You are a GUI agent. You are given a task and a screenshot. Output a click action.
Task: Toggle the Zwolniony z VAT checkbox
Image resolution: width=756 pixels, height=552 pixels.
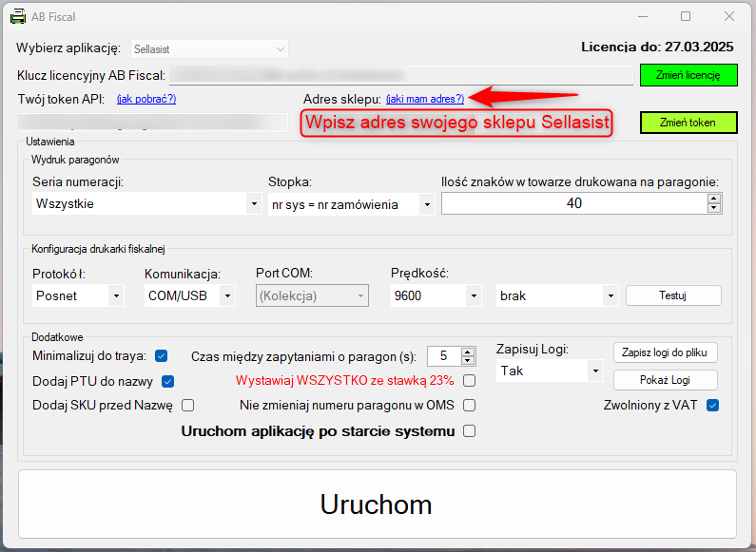tap(712, 406)
